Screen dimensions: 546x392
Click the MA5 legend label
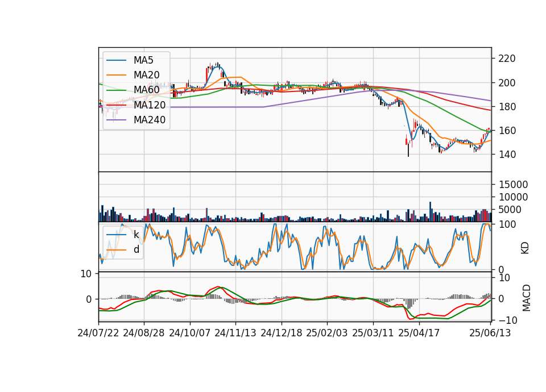143,60
